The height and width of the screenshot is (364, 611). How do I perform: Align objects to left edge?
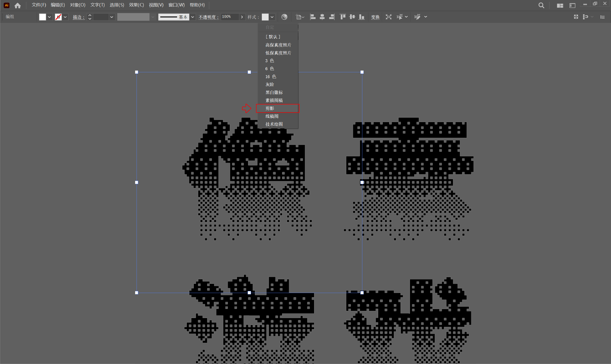[313, 17]
